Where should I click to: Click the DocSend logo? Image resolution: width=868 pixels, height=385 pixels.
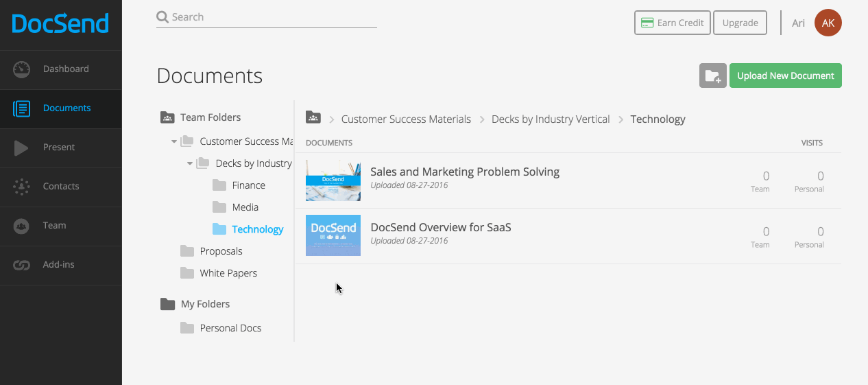[x=60, y=23]
